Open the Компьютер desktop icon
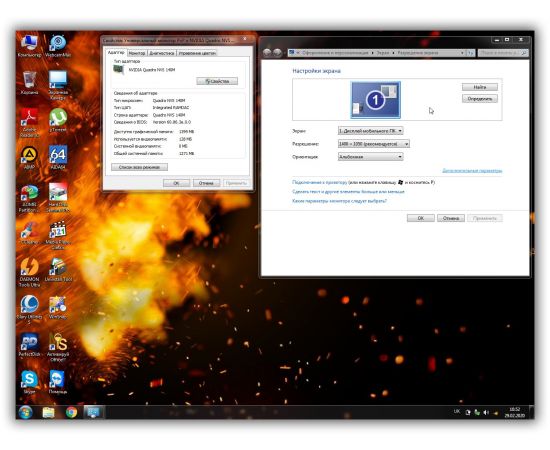Image resolution: width=550 pixels, height=450 pixels. [x=29, y=46]
